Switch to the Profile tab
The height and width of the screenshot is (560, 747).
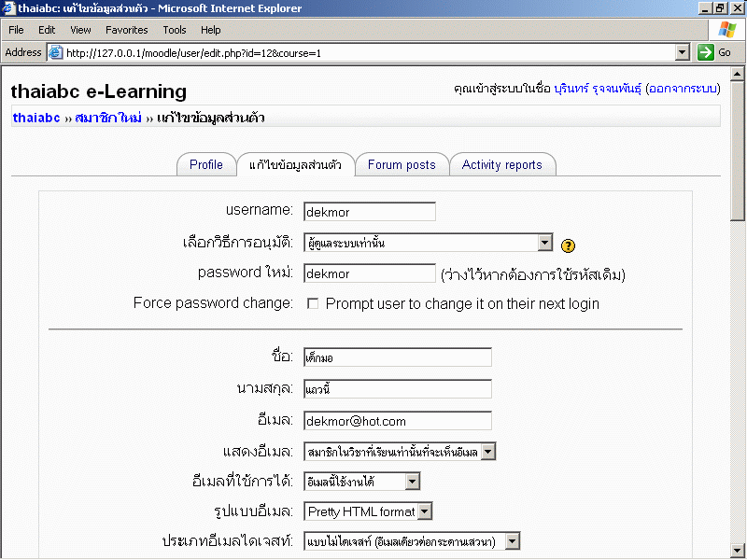pyautogui.click(x=206, y=165)
